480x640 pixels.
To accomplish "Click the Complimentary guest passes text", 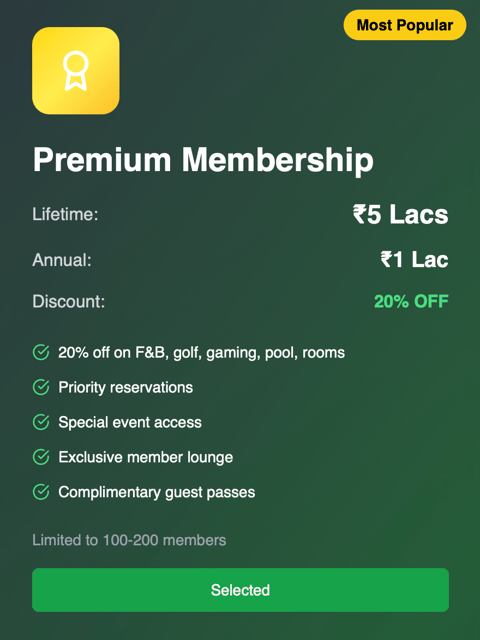I will [157, 492].
